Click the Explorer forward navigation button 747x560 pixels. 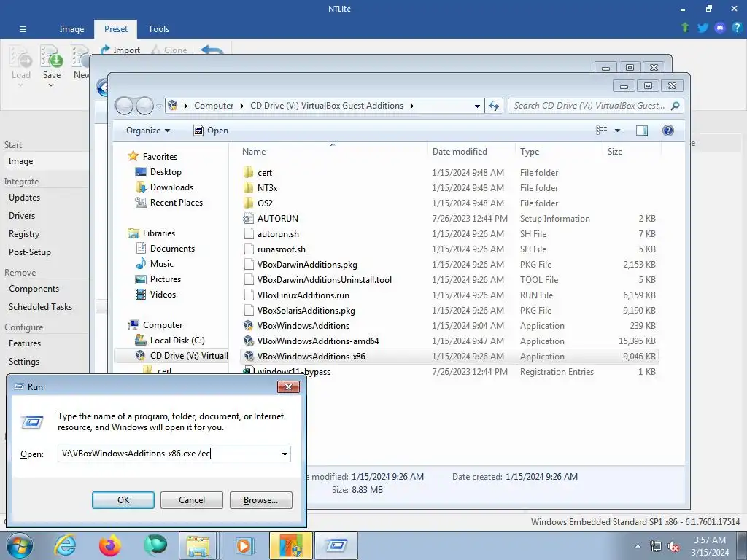click(144, 106)
